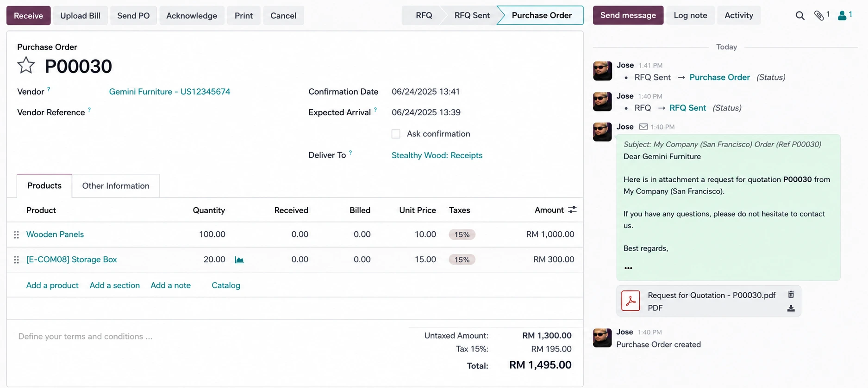Click Jose's avatar on the 1:41 PM message
The image size is (868, 388).
602,71
